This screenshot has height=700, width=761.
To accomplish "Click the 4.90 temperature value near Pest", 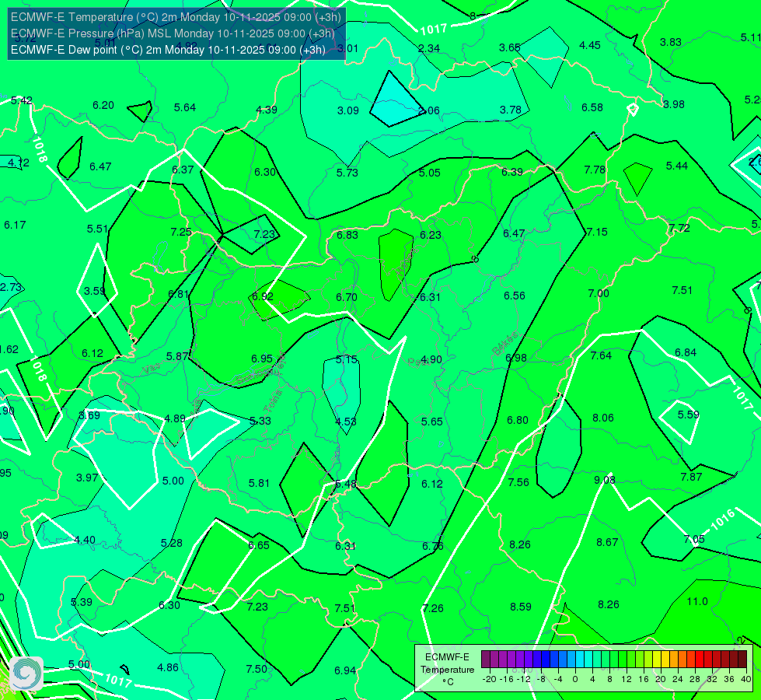I will pyautogui.click(x=431, y=359).
